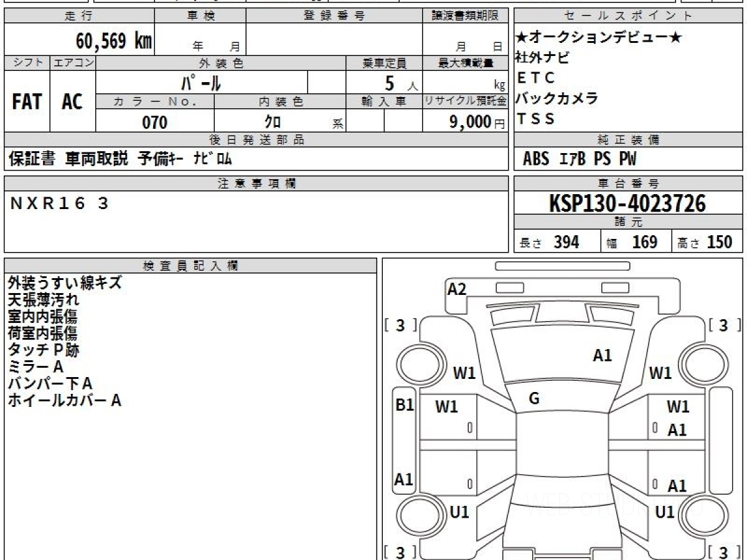This screenshot has height=560, width=747.
Task: Click ナビロム in later-shipped parts
Action: coord(212,159)
